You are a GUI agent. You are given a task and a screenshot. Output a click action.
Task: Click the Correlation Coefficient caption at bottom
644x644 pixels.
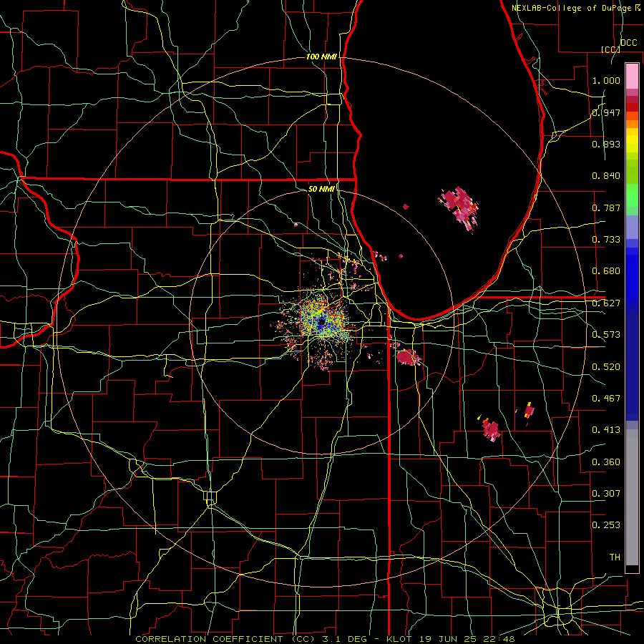(325, 639)
